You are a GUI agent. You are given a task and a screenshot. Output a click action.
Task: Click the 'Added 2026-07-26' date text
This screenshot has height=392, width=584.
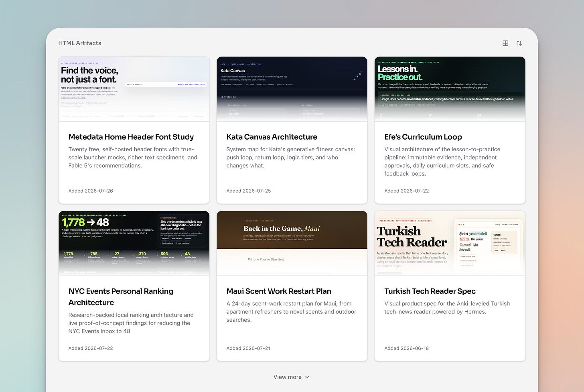point(91,191)
